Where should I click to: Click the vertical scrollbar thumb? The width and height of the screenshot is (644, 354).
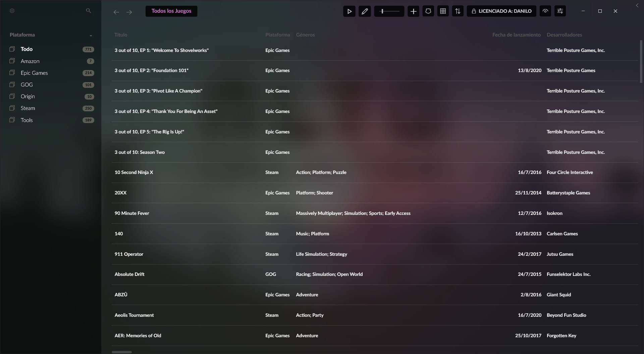point(641,61)
